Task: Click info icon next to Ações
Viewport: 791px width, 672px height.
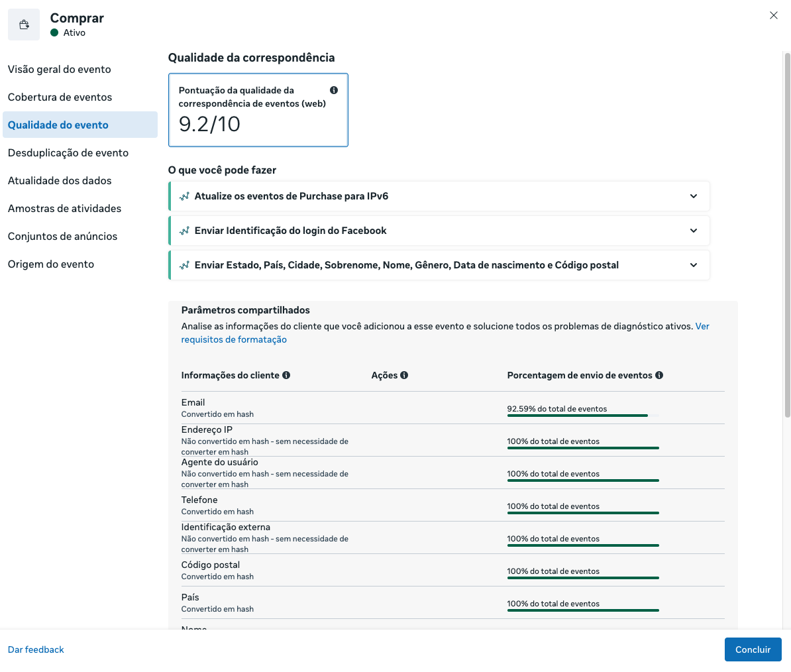Action: pos(404,375)
